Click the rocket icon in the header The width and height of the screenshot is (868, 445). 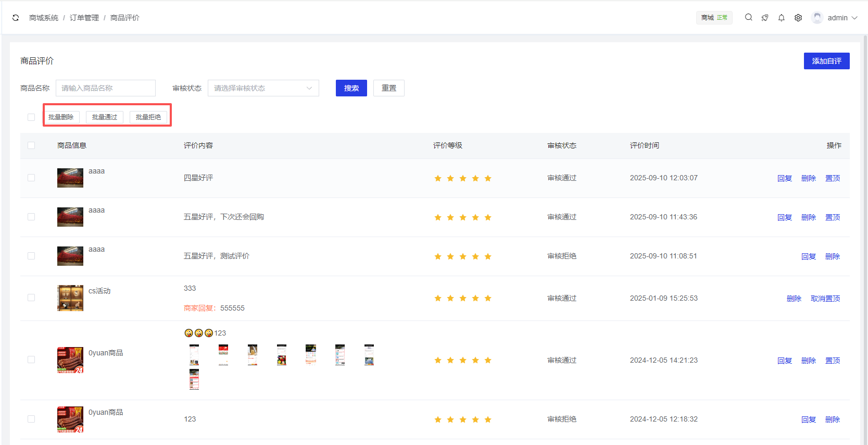point(765,18)
